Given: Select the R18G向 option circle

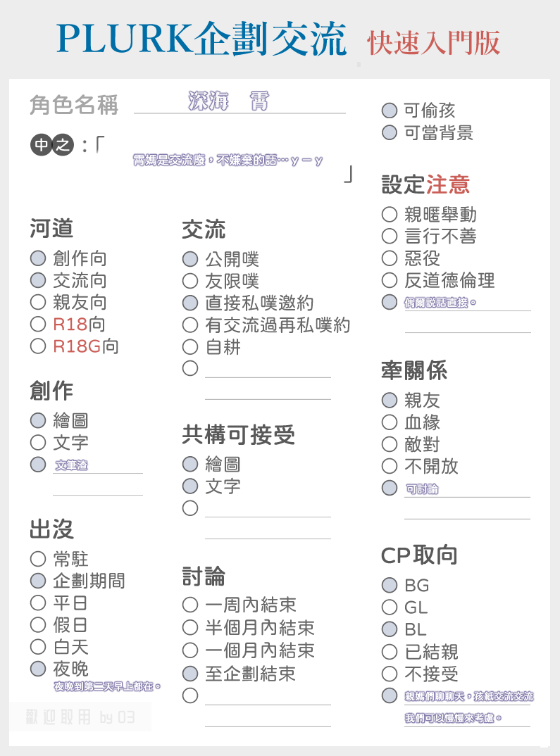Looking at the screenshot, I should [38, 346].
